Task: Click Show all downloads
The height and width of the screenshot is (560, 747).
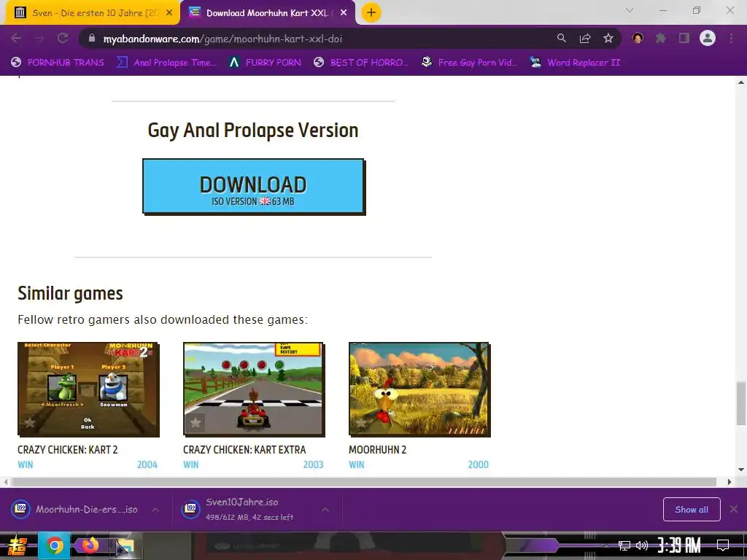Action: [x=692, y=510]
